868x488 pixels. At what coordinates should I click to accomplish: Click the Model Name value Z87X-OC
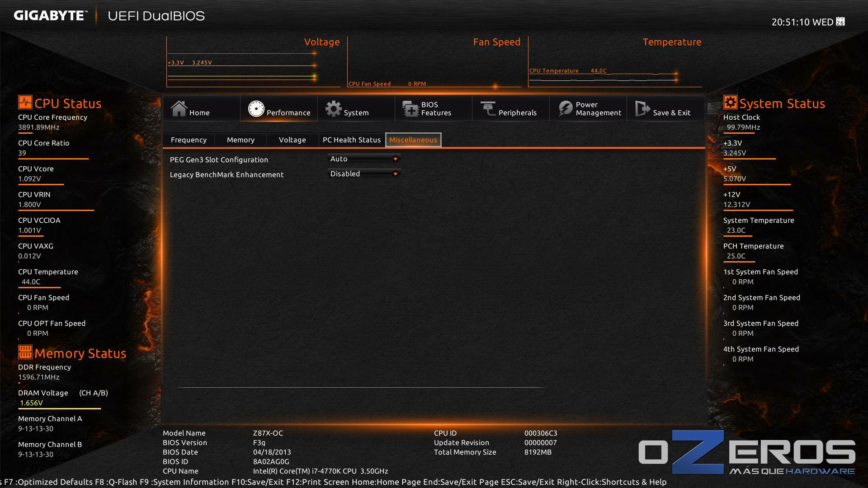(x=268, y=433)
